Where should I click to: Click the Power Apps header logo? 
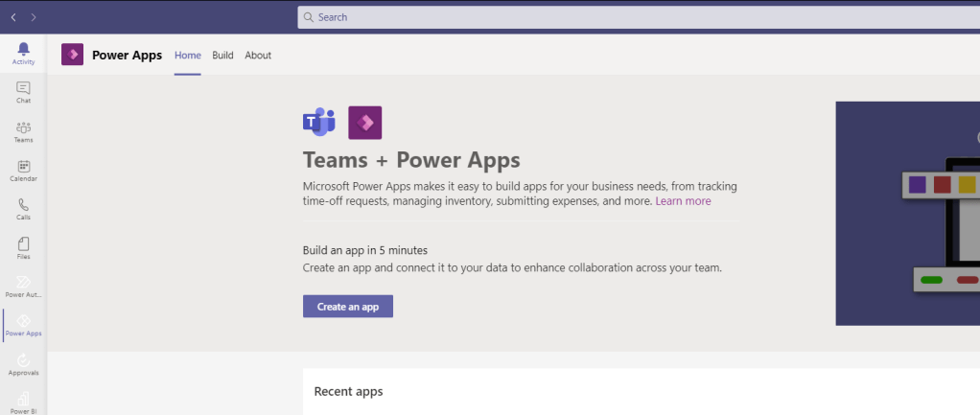72,55
